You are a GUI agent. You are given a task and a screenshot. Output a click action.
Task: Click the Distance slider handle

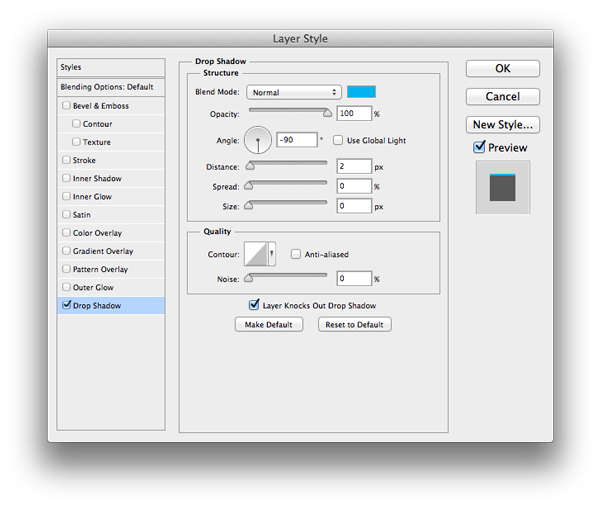coord(250,166)
